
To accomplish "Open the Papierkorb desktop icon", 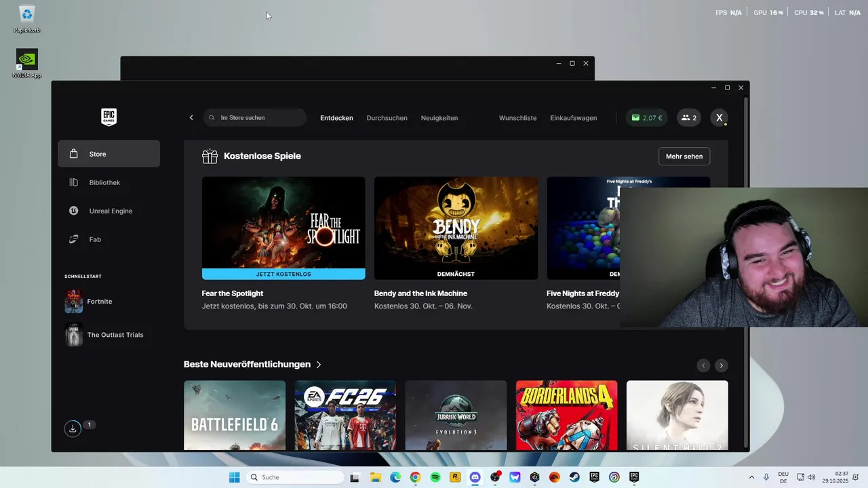I will (x=26, y=19).
